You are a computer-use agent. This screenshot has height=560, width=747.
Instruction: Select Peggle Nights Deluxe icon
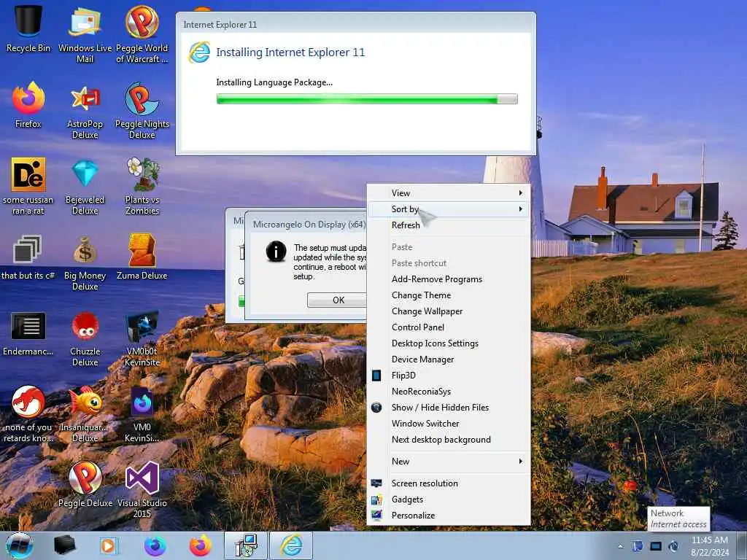pyautogui.click(x=142, y=111)
